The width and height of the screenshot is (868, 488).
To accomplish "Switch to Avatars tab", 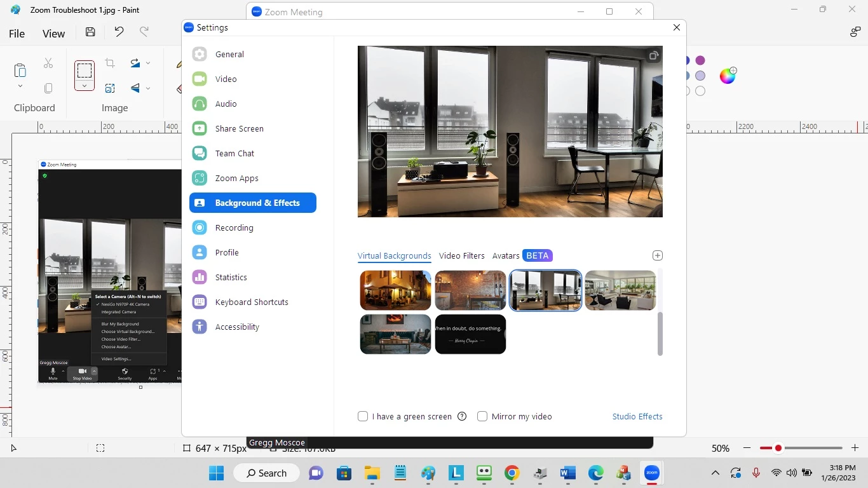I will (x=506, y=255).
